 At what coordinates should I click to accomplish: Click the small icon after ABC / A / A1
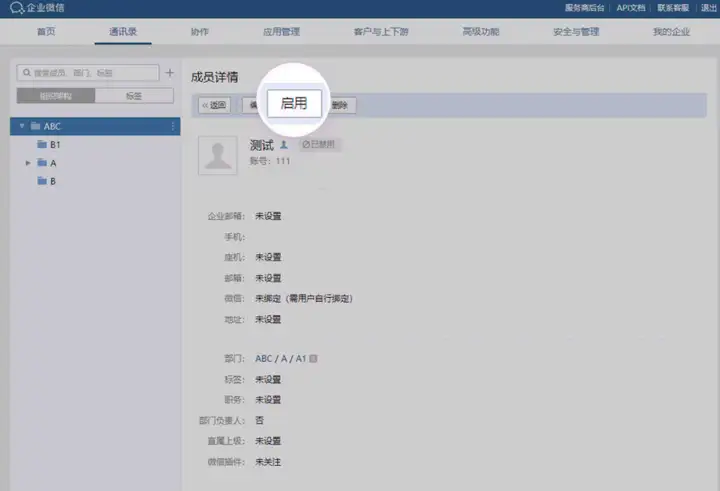(x=314, y=358)
